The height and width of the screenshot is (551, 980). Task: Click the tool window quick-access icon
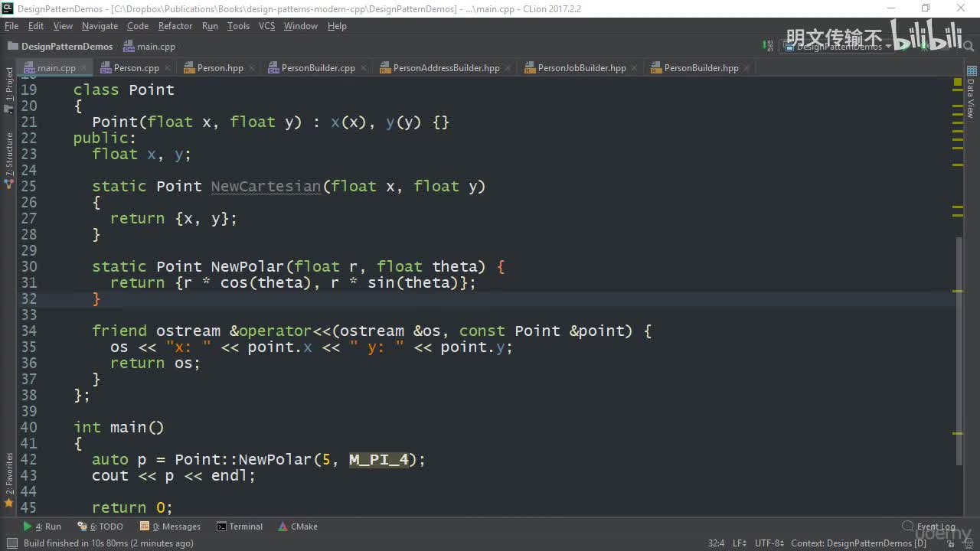tap(11, 543)
